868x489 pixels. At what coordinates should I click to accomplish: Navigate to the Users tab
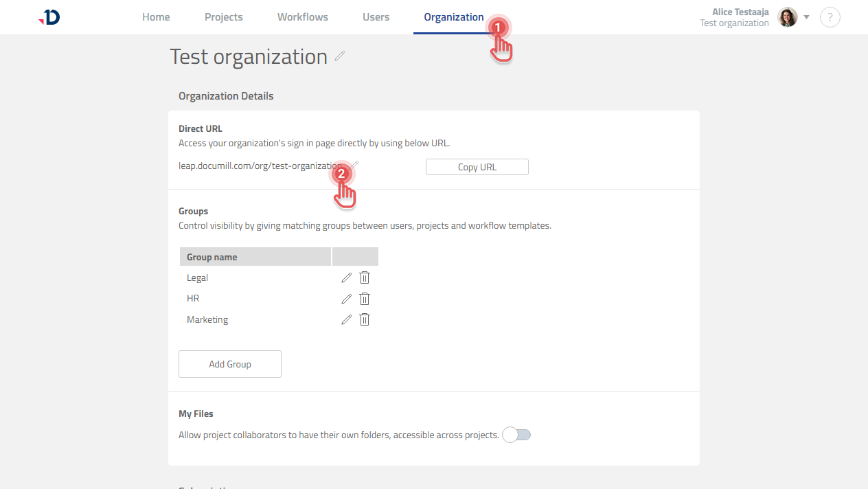376,17
